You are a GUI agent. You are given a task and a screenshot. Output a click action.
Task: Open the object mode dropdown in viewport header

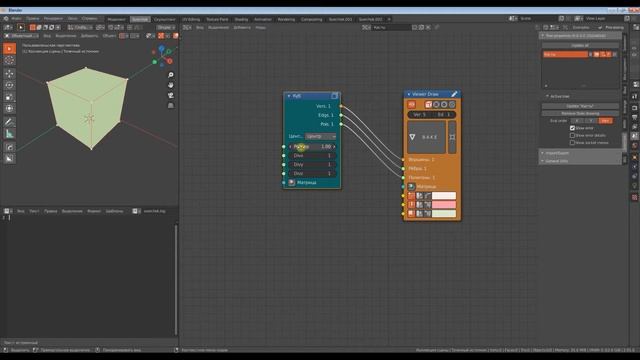21,36
